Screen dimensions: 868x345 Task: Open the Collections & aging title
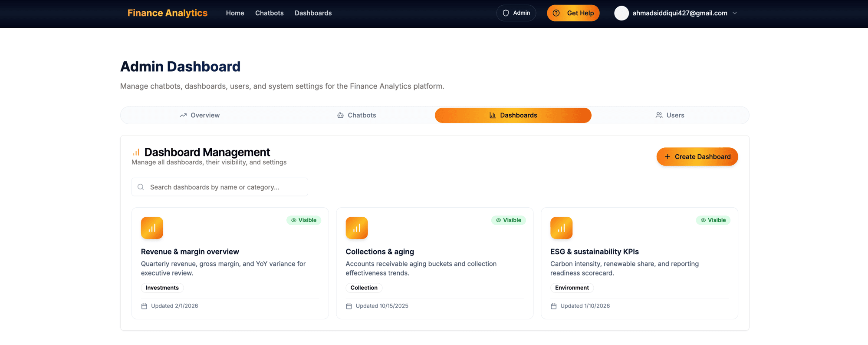tap(380, 252)
